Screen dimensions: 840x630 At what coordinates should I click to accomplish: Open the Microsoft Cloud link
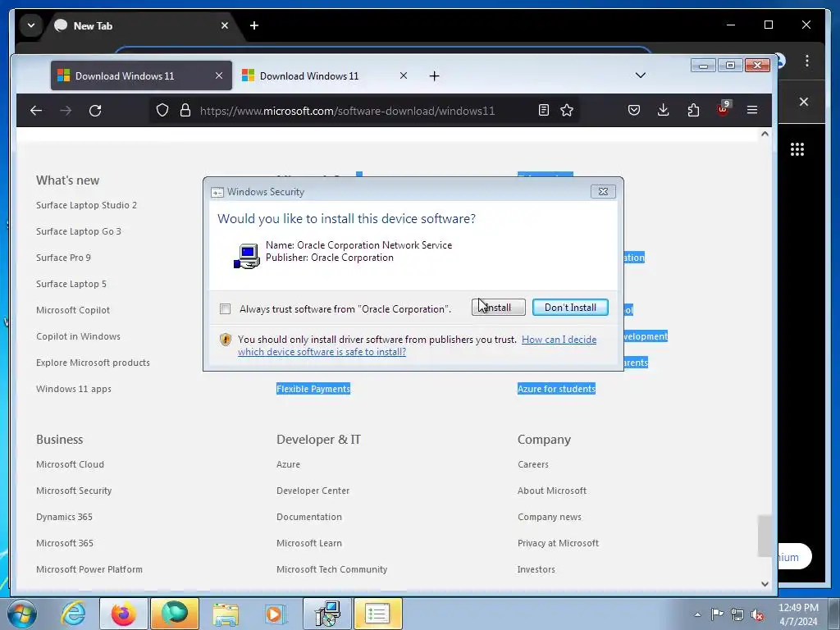71,464
